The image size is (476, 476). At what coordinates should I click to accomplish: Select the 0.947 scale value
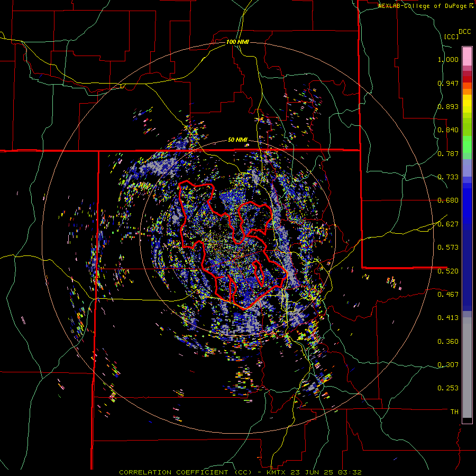click(x=448, y=83)
